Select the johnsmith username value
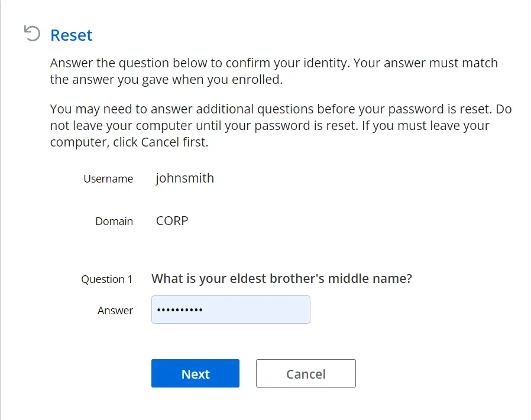 185,178
